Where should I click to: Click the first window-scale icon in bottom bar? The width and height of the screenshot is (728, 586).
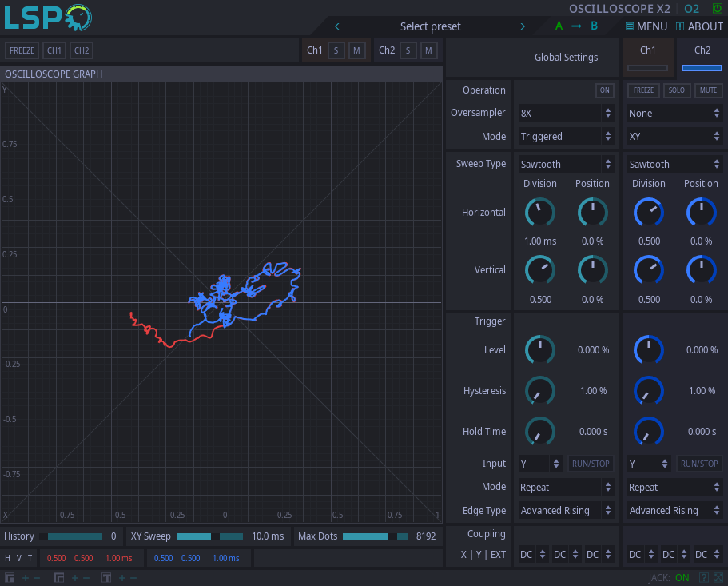point(10,578)
